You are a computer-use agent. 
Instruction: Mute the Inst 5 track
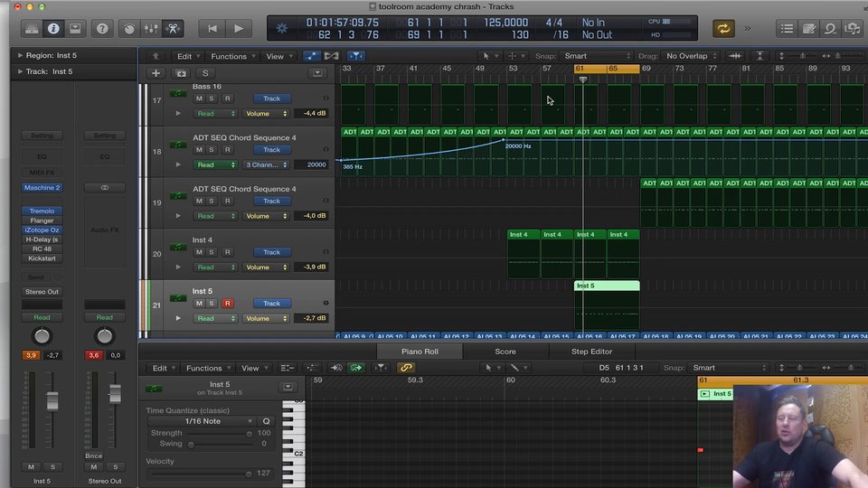click(x=199, y=304)
